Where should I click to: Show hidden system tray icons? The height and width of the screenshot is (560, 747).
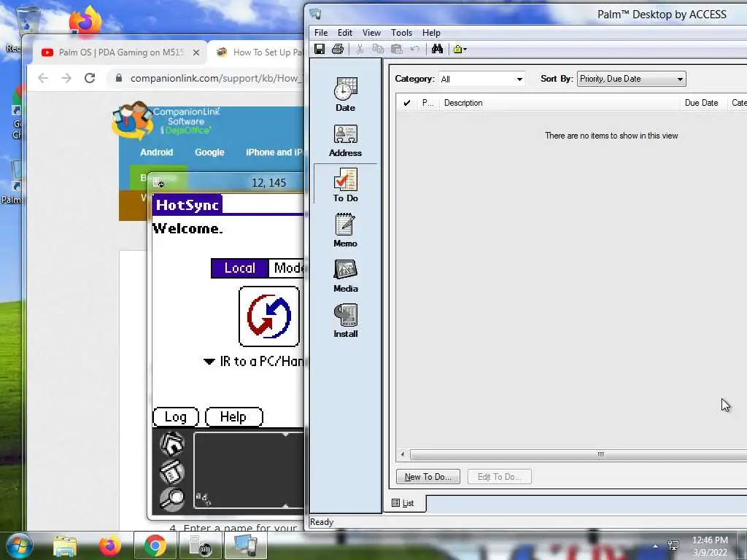point(655,546)
